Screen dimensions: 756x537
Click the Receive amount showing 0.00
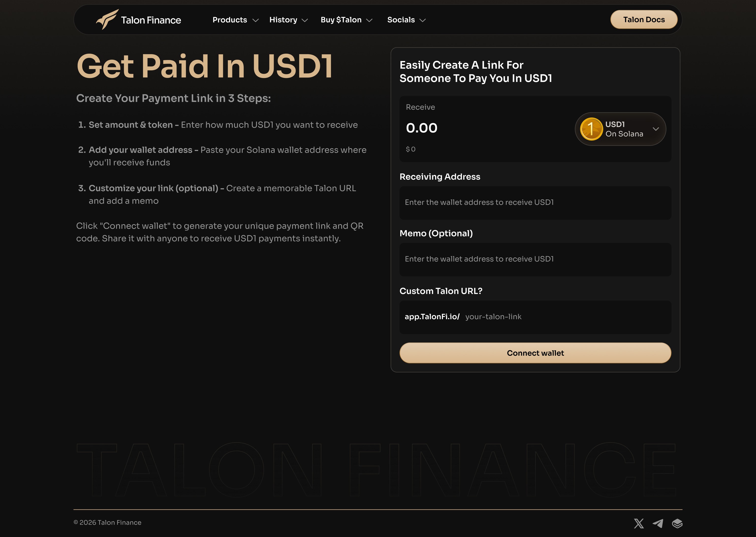(422, 128)
